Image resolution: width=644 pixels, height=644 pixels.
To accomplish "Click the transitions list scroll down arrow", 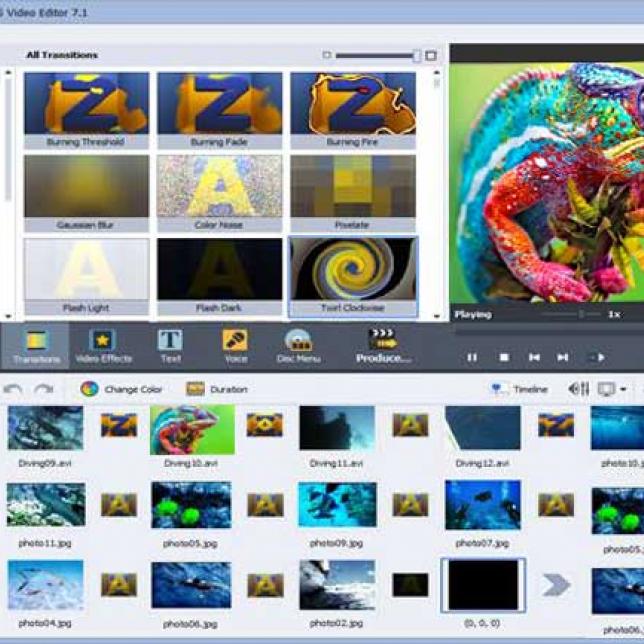I will click(437, 316).
